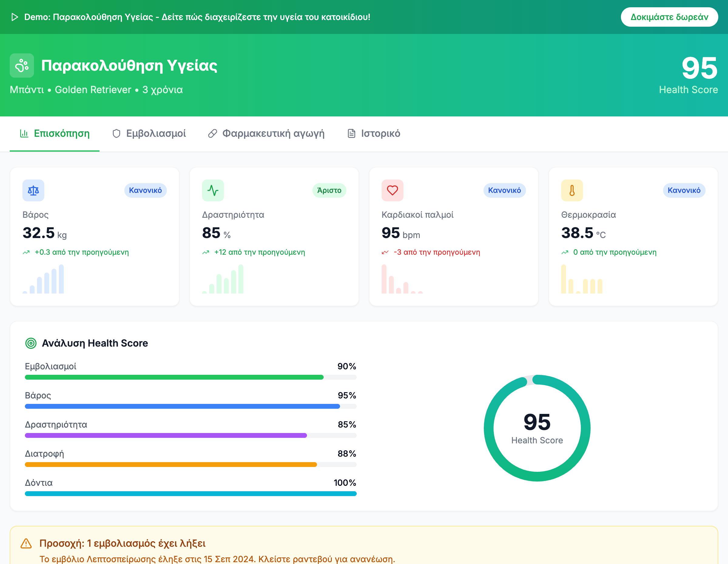Click the document icon next to Ιστορικό
728x564 pixels.
click(351, 134)
